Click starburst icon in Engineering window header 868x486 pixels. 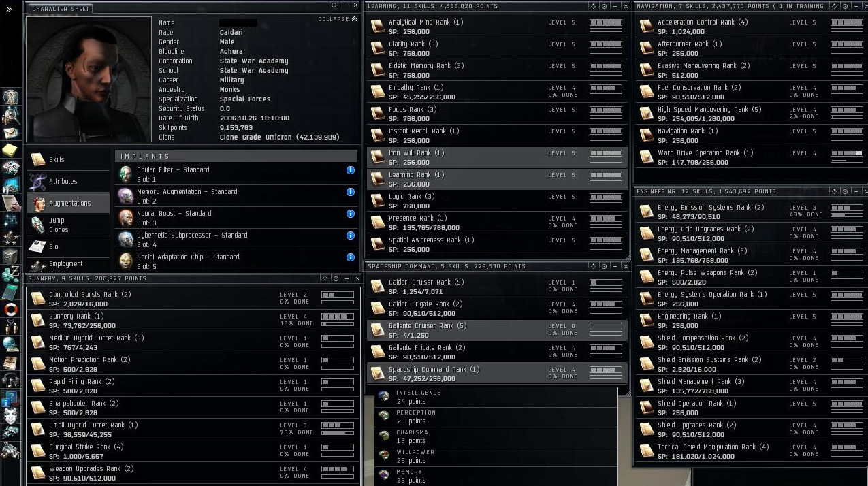[x=835, y=192]
